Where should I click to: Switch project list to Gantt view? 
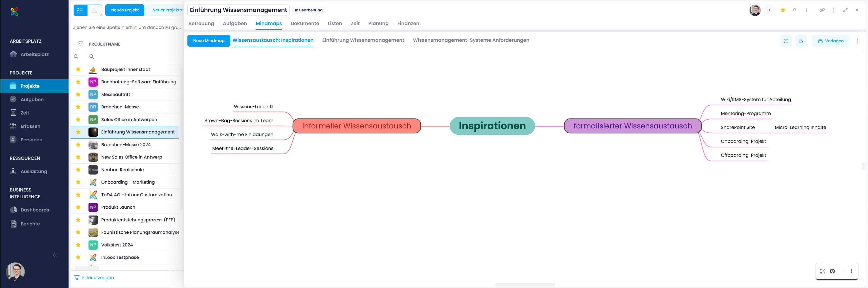[x=95, y=10]
